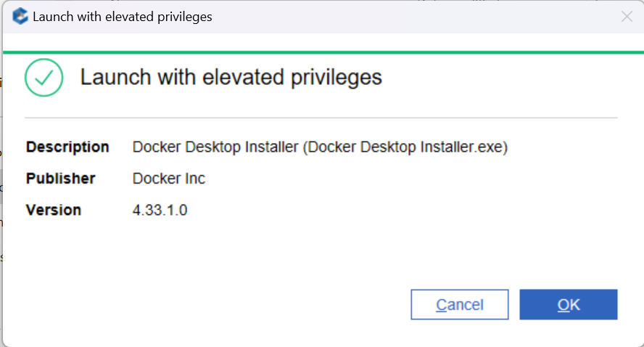Click the bold Description label

click(67, 147)
